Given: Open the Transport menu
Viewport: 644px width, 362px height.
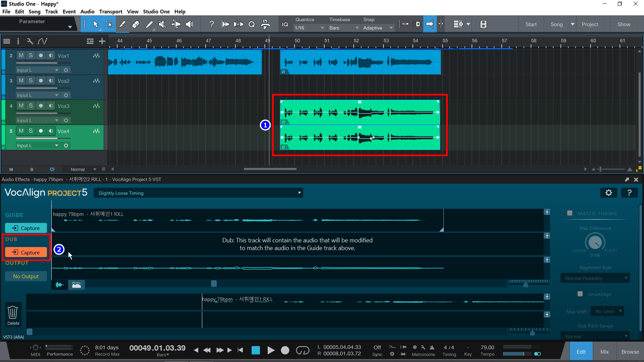Looking at the screenshot, I should 110,11.
